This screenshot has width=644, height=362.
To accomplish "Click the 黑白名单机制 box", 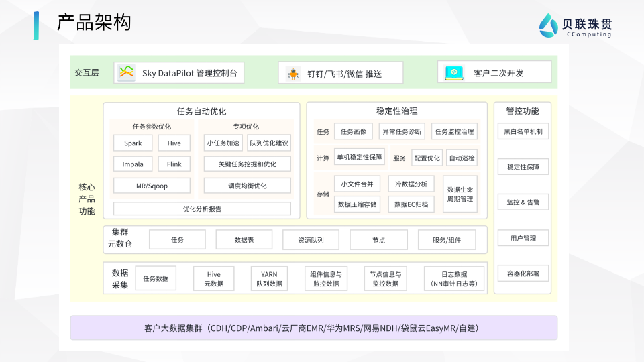I will [523, 131].
